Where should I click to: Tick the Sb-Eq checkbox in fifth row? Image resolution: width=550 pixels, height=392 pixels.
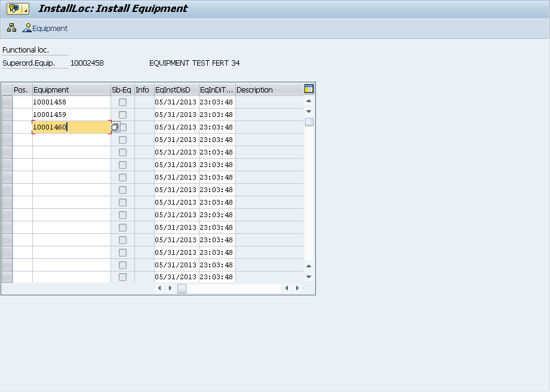pos(123,152)
